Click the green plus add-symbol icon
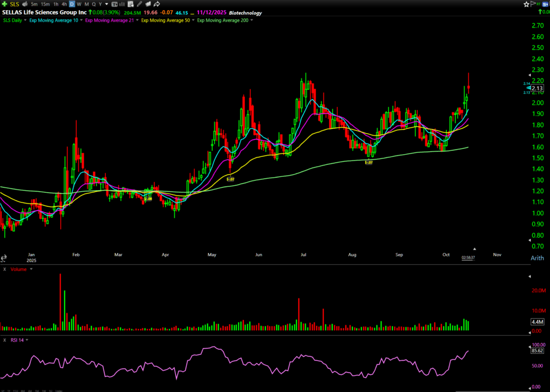The width and height of the screenshot is (550, 392). tap(4, 4)
